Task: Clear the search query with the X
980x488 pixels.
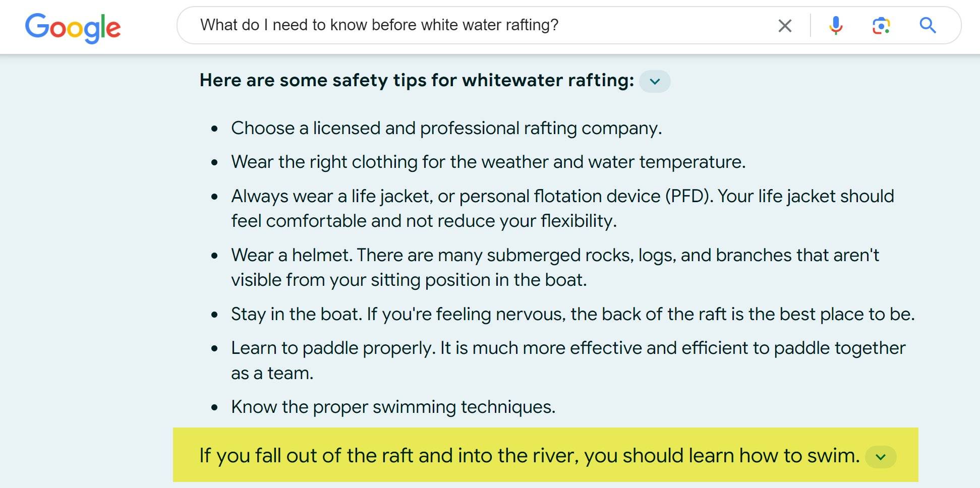Action: click(x=785, y=26)
